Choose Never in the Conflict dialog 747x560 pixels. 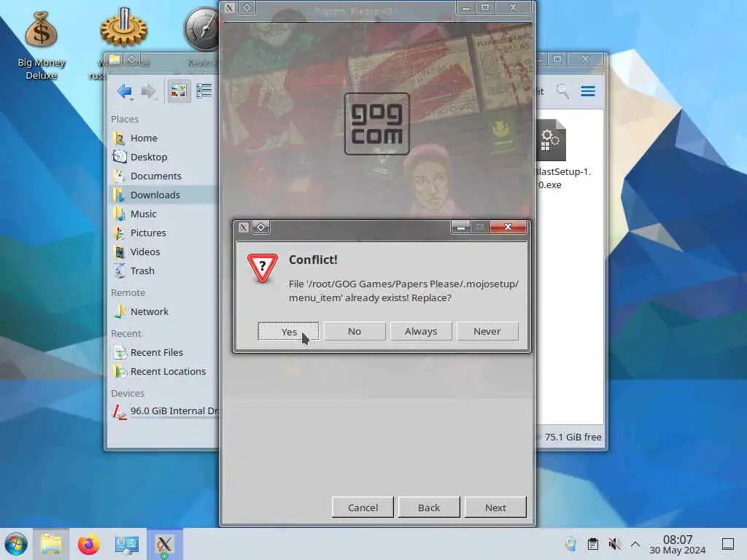[487, 332]
